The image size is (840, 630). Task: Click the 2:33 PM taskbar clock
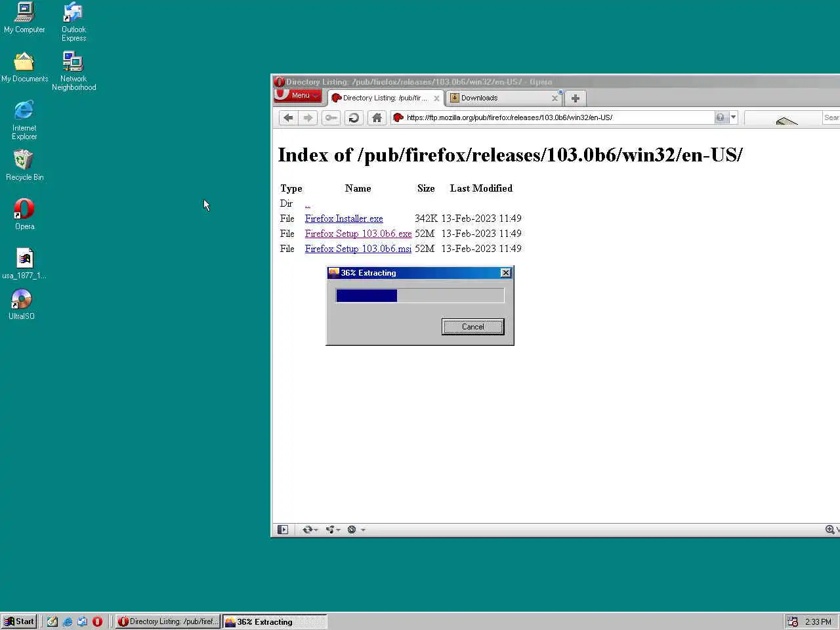[818, 621]
